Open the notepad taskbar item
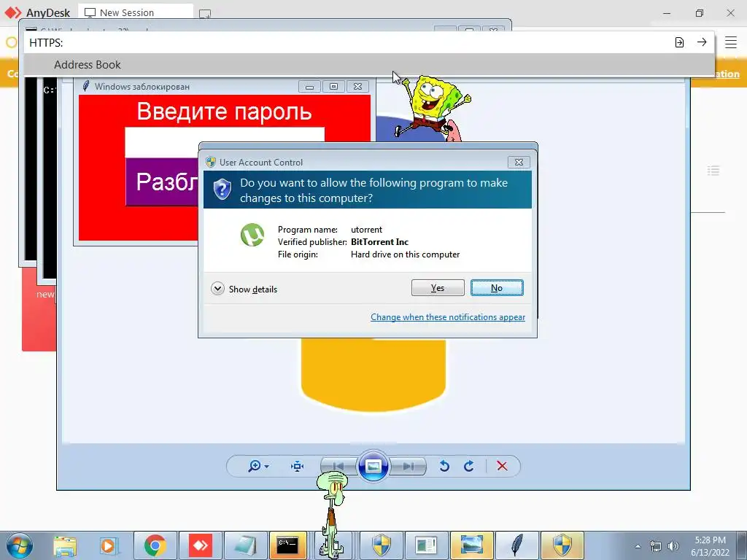747x560 pixels. 245,545
